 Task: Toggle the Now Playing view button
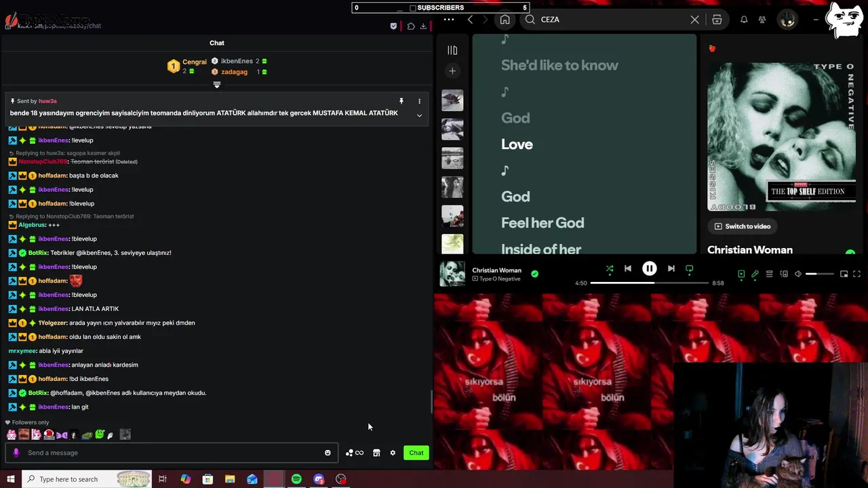741,274
